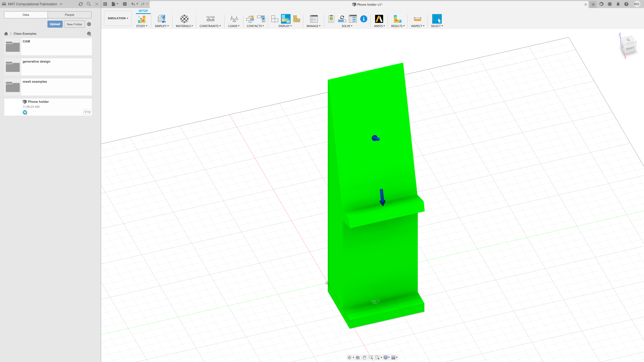Viewport: 644px width, 362px height.
Task: Expand the MANAGE menu
Action: coord(313,26)
